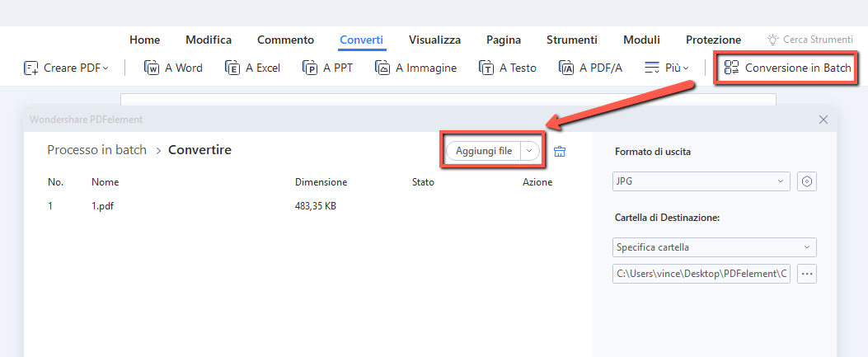Image resolution: width=868 pixels, height=357 pixels.
Task: Expand the Più menu
Action: pyautogui.click(x=667, y=68)
